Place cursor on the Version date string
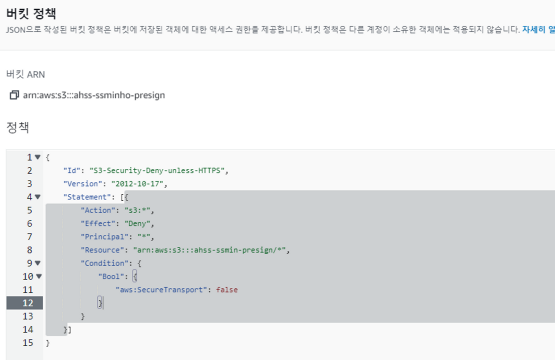The height and width of the screenshot is (360, 555). (137, 184)
